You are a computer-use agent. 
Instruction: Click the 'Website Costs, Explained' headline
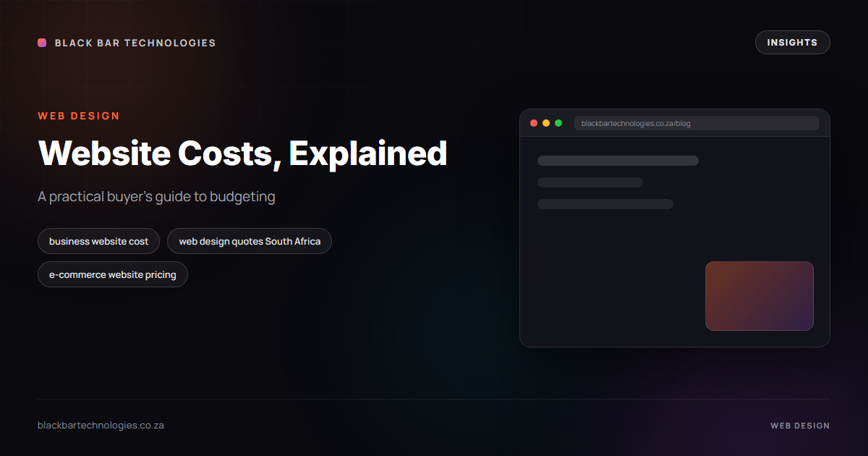pyautogui.click(x=242, y=153)
